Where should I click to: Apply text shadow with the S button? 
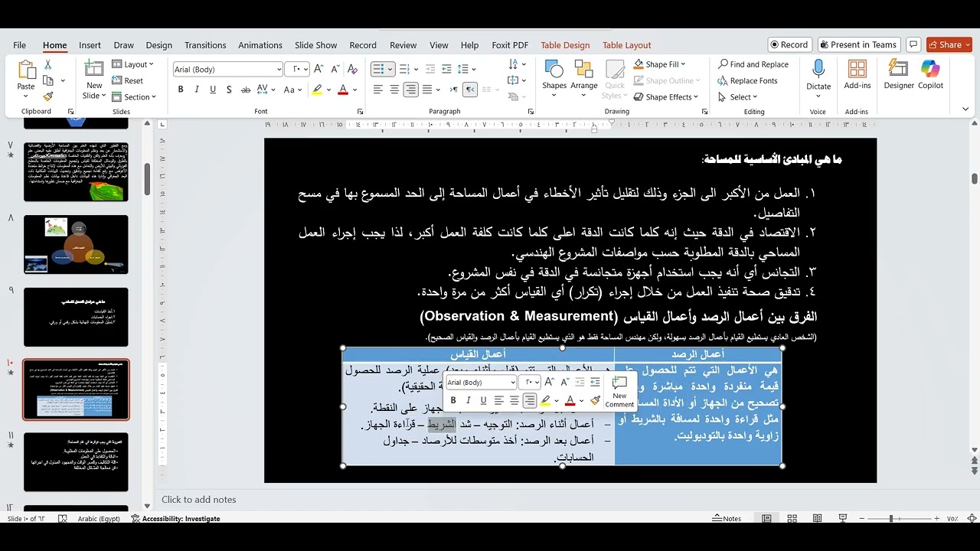click(x=229, y=90)
